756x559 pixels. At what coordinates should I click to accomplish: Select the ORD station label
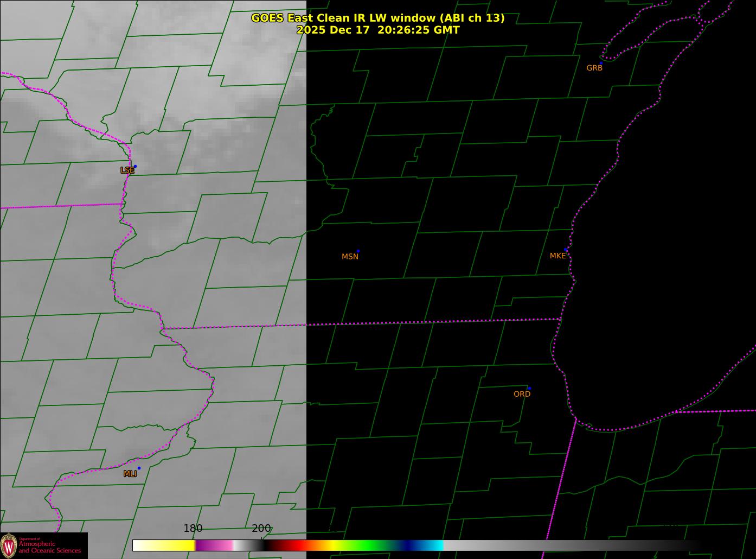pos(522,394)
